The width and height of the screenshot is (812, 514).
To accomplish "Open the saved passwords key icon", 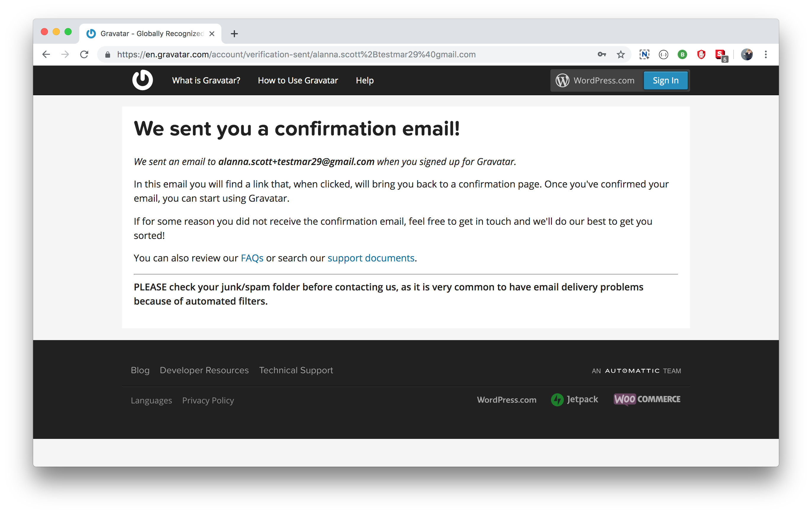I will (602, 54).
